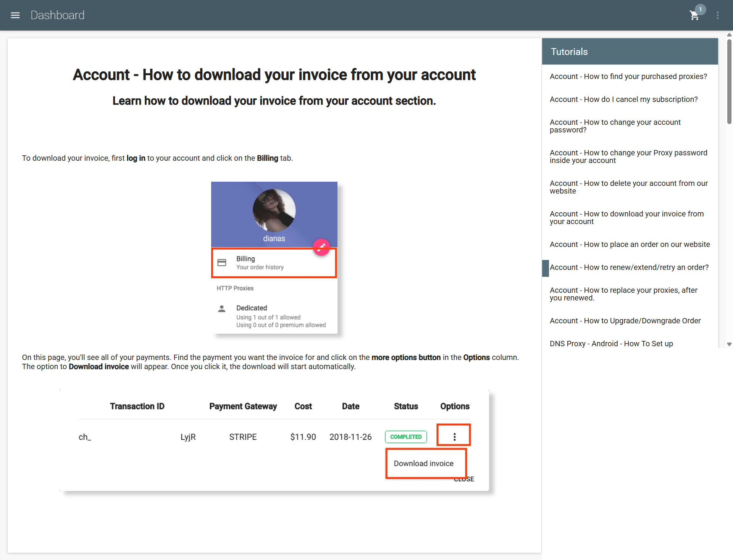The height and width of the screenshot is (560, 733).
Task: Open the cancel my subscription tutorial
Action: pyautogui.click(x=623, y=99)
